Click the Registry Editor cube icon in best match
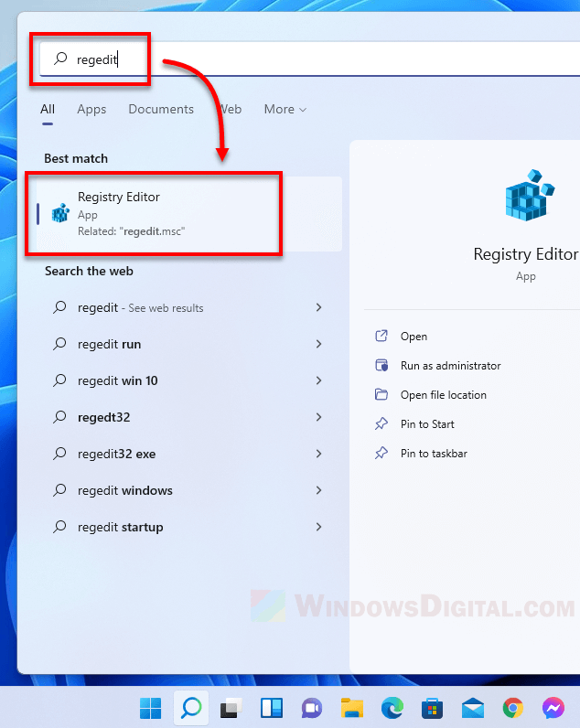Screen dimensions: 580x728 click(60, 213)
